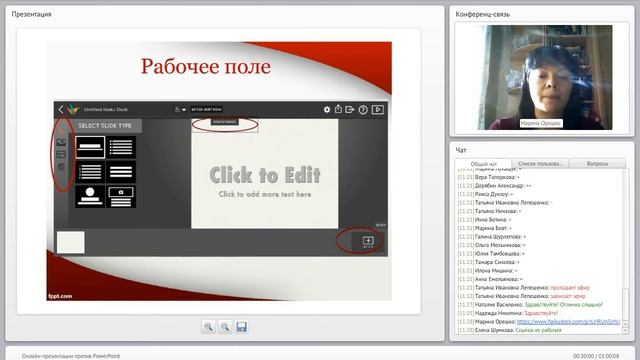Click the chat scrollbar down arrow
640x360 pixels.
coord(626,331)
